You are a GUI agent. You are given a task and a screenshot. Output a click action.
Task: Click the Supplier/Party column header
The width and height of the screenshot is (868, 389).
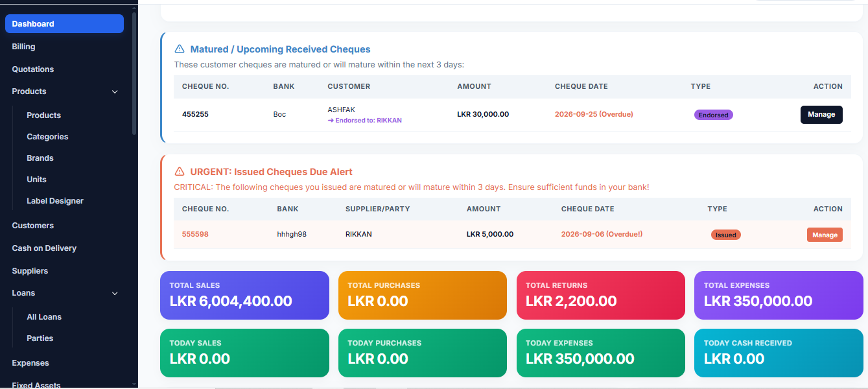coord(377,209)
